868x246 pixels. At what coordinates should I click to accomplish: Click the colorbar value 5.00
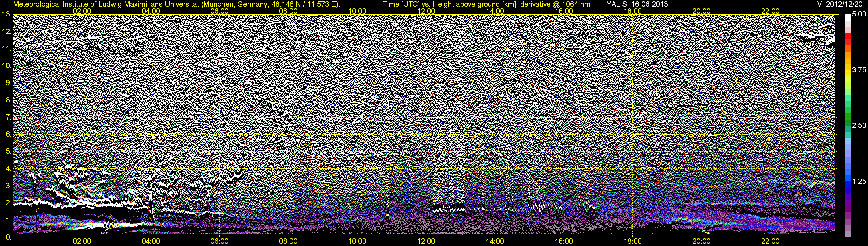tap(859, 14)
